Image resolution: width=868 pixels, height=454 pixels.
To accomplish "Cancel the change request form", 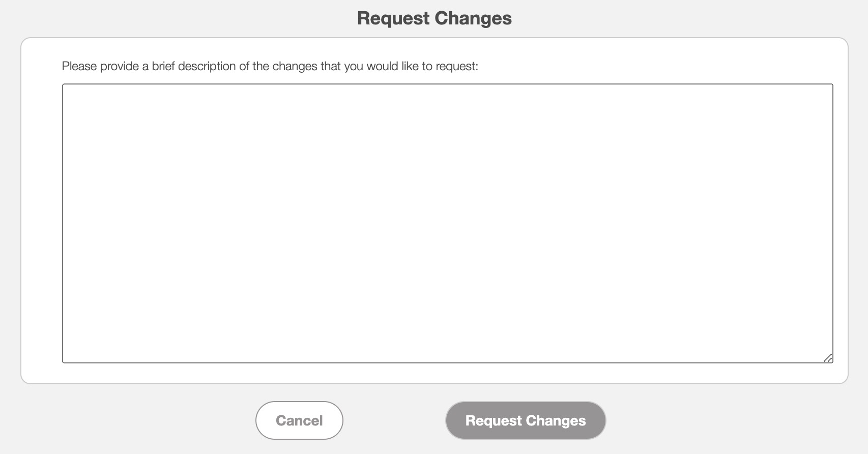I will point(299,420).
